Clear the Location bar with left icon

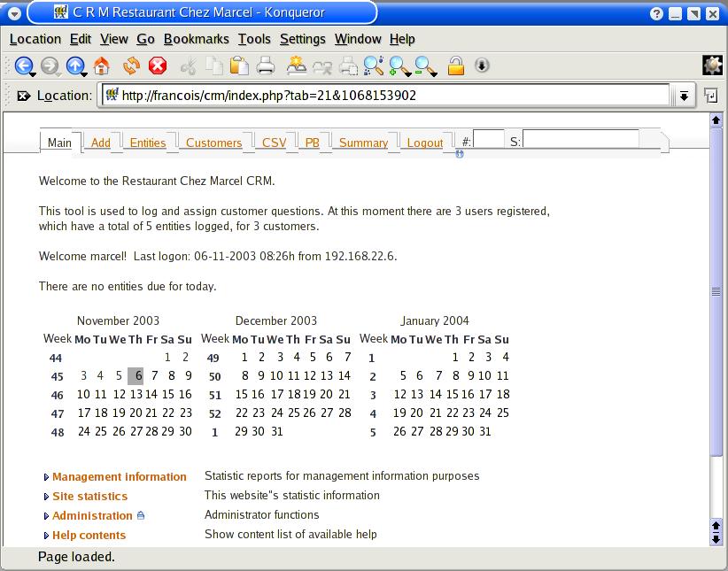click(x=23, y=96)
